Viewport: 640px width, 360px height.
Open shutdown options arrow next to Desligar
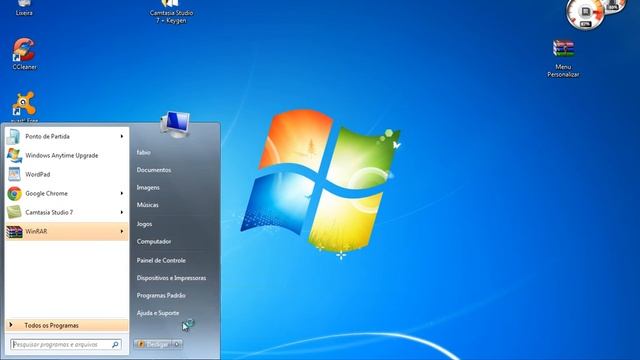[177, 344]
